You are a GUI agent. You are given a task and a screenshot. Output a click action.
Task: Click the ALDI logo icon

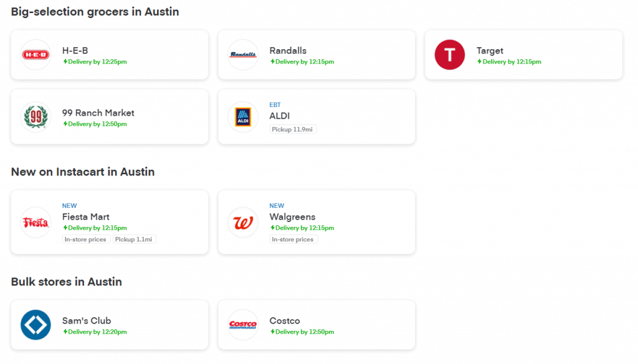pos(243,117)
